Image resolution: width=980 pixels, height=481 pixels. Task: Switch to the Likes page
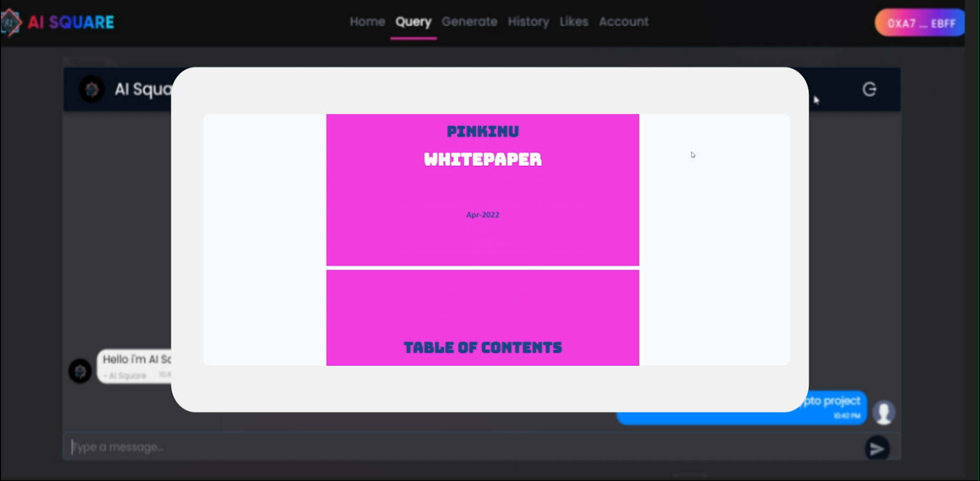[574, 22]
